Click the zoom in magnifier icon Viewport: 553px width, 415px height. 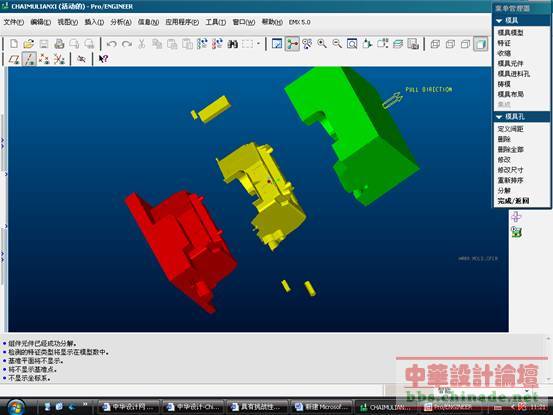point(322,44)
